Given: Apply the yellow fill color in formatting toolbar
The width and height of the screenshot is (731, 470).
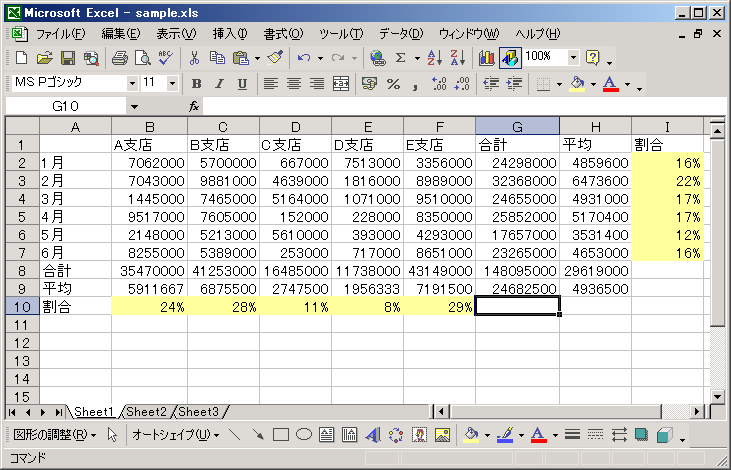Looking at the screenshot, I should pyautogui.click(x=577, y=84).
